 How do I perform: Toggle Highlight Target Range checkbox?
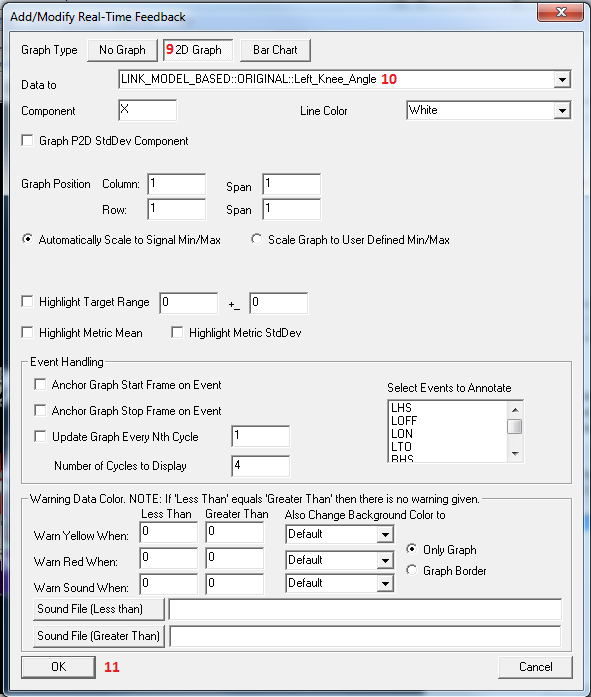click(x=28, y=301)
